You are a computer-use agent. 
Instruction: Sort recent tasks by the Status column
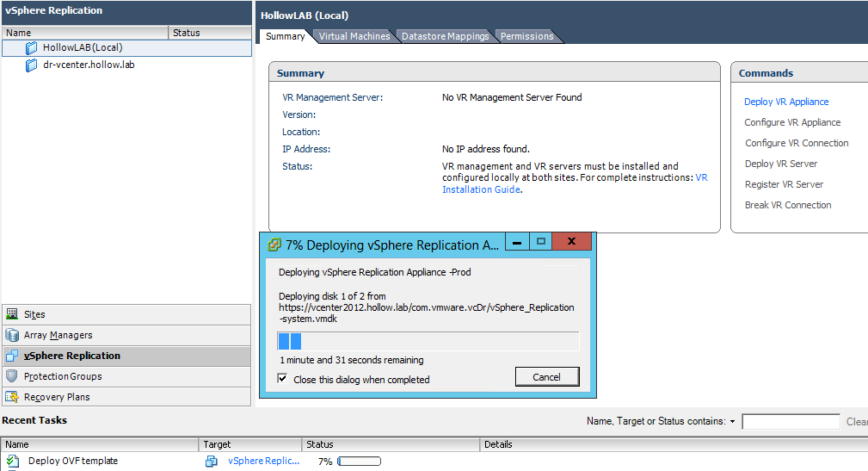tap(391, 444)
